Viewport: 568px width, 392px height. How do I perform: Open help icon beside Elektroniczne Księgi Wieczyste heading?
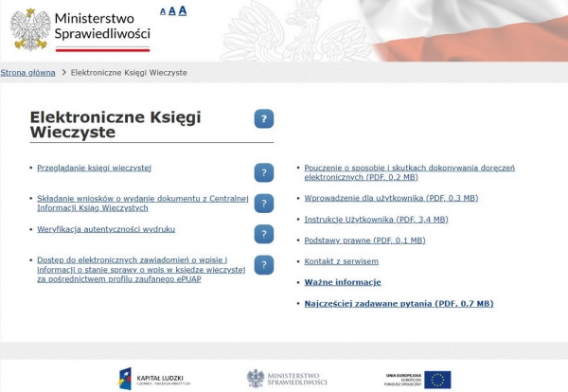tap(264, 118)
